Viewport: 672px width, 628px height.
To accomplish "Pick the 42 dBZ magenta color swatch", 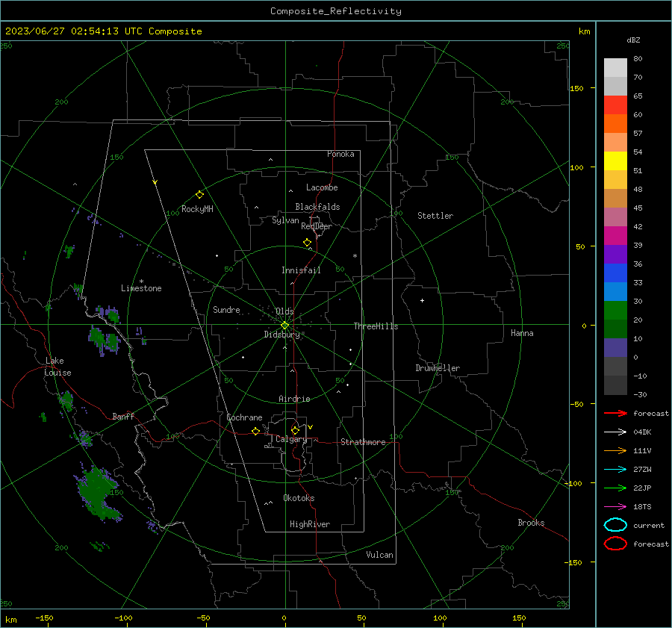I will pos(615,236).
